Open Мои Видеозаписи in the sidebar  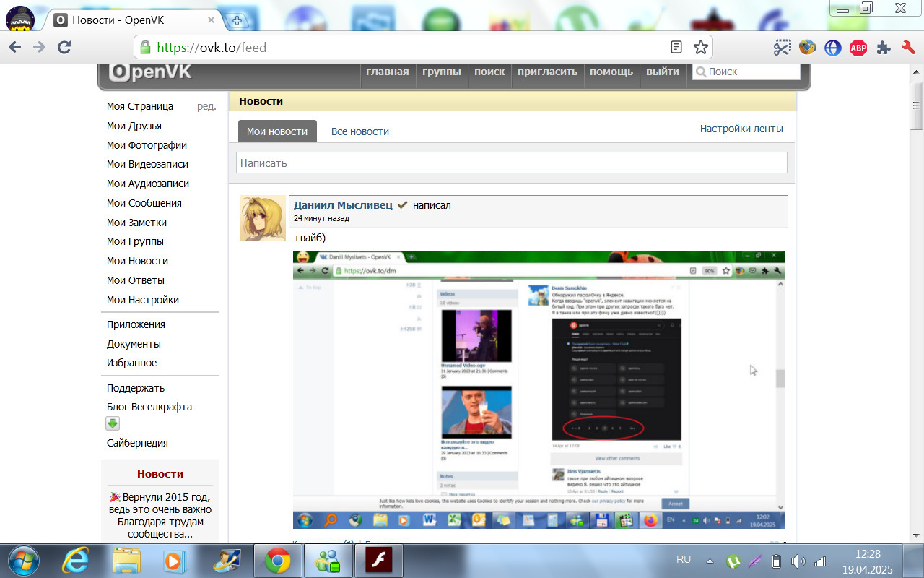pyautogui.click(x=147, y=164)
